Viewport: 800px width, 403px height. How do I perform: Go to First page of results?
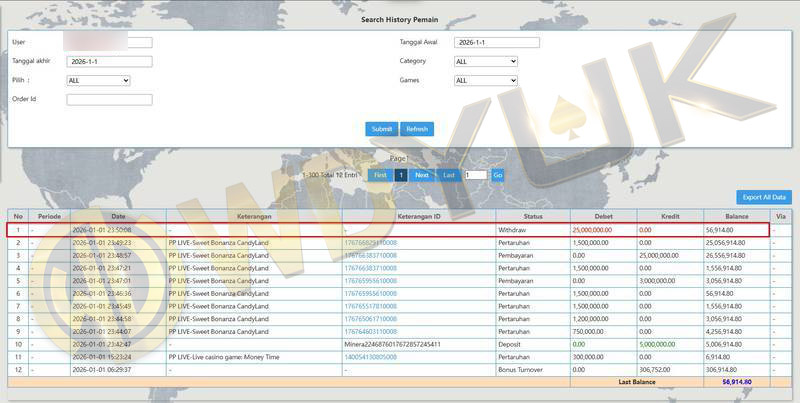click(x=379, y=175)
